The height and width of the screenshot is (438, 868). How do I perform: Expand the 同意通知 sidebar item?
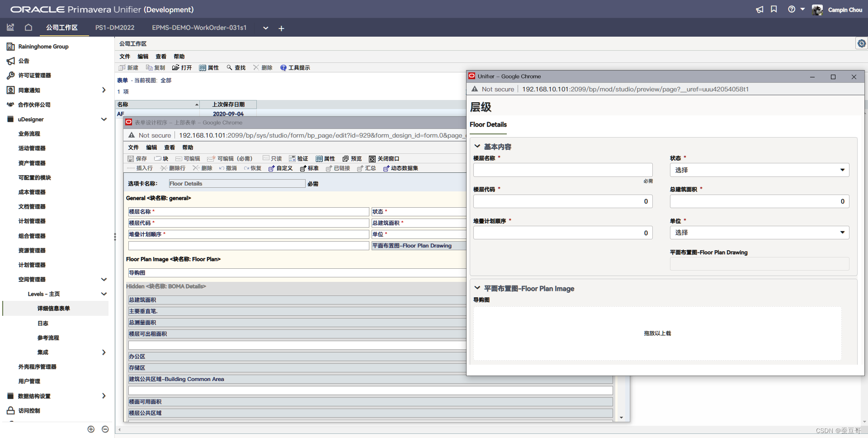point(104,90)
